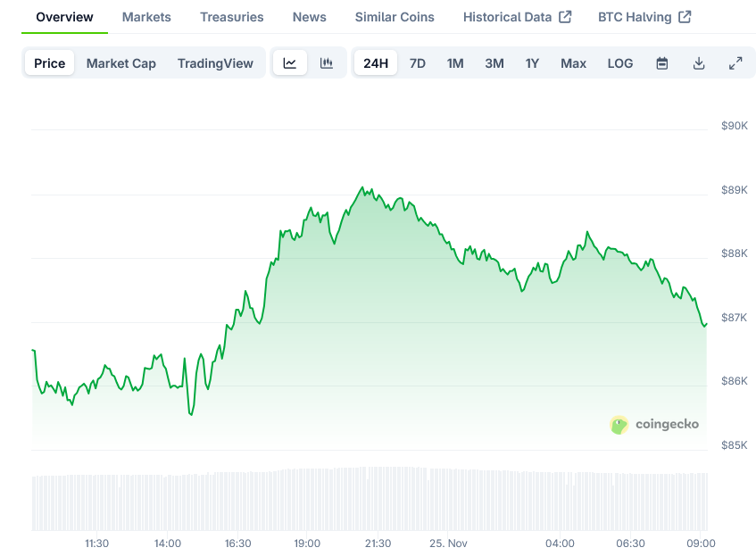Select the Max time range

point(574,63)
